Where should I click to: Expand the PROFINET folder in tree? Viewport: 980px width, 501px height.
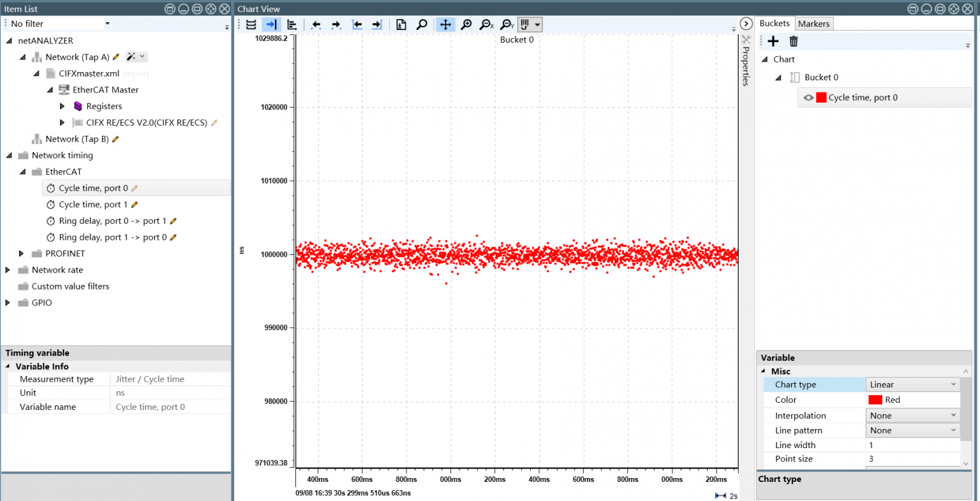point(21,254)
